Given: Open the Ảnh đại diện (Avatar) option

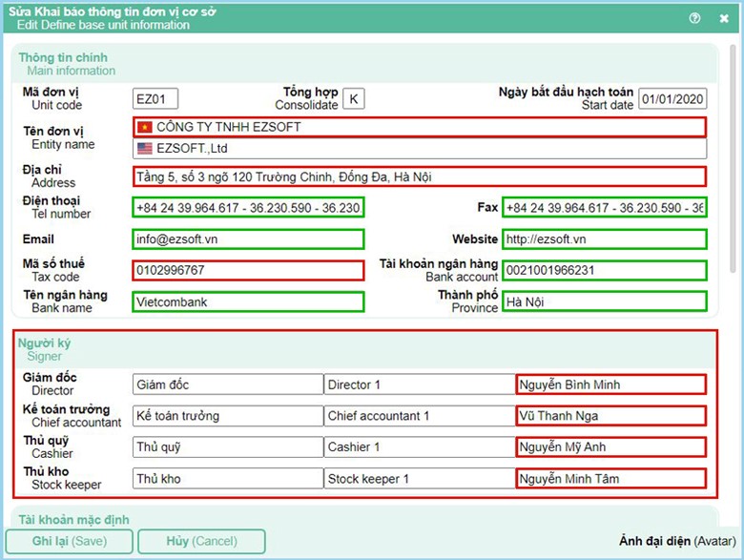Looking at the screenshot, I should tap(674, 541).
